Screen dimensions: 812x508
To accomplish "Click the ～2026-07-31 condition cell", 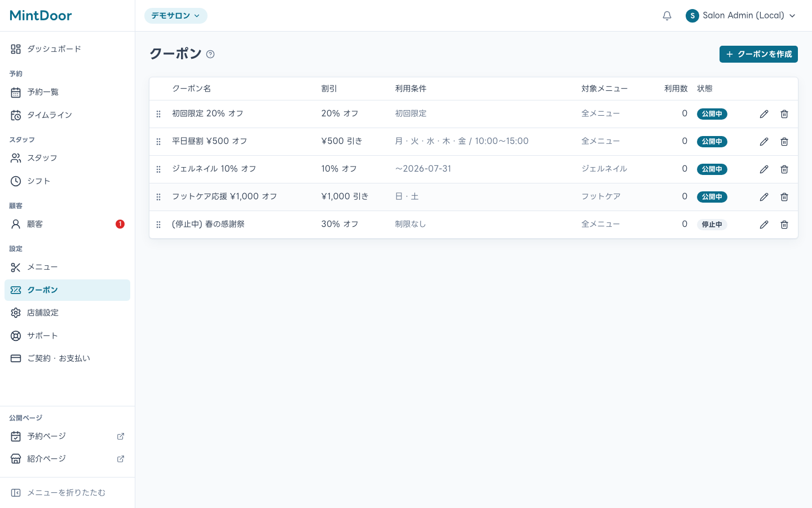I will pos(423,169).
